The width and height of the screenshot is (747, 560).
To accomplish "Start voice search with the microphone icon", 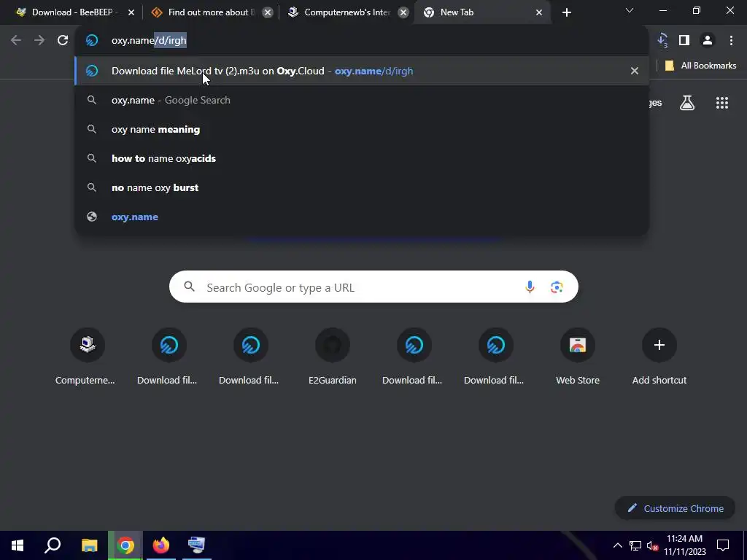I will (530, 287).
